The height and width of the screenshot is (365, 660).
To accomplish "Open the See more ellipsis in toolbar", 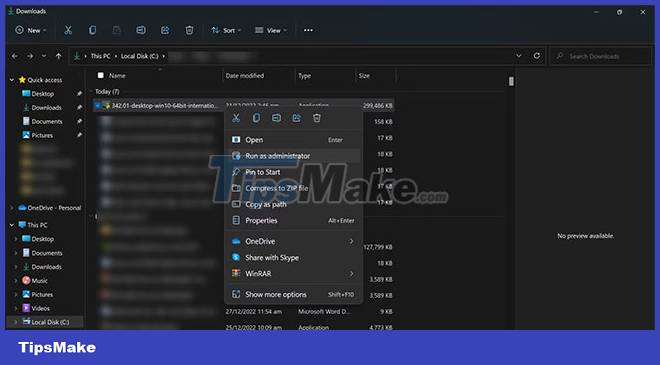I will click(x=308, y=30).
